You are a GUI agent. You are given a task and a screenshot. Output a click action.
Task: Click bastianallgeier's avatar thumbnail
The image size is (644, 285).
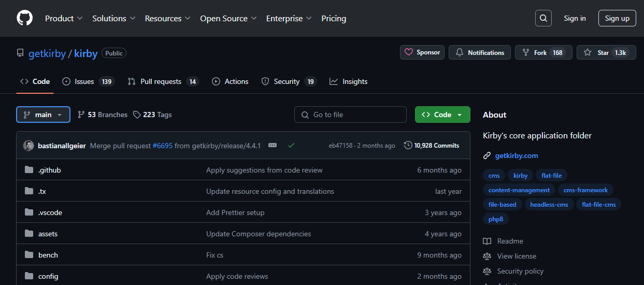pos(28,146)
